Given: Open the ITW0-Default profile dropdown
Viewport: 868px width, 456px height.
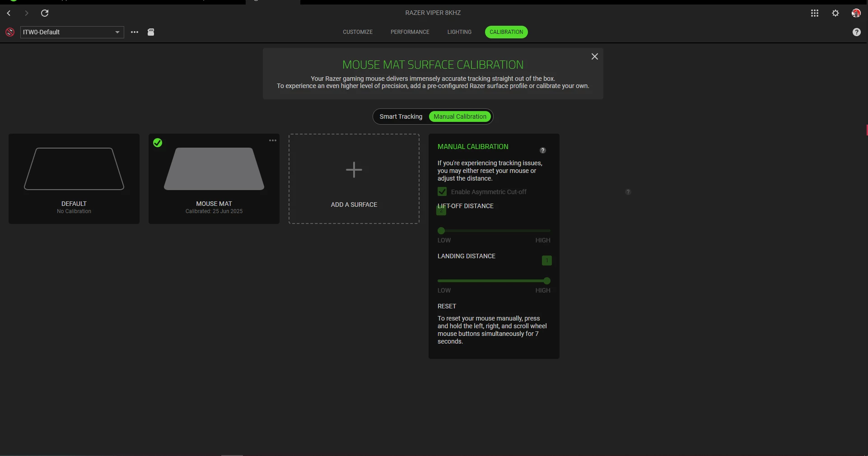Looking at the screenshot, I should click(72, 32).
